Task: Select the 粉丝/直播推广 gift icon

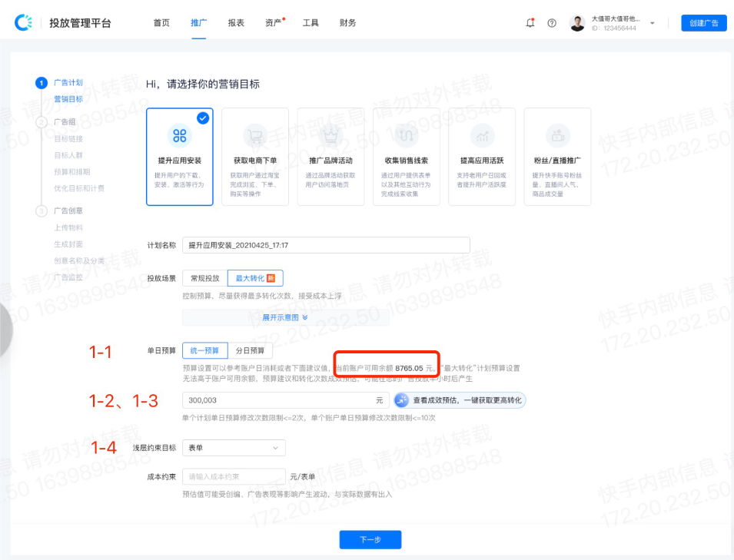Action: 556,136
